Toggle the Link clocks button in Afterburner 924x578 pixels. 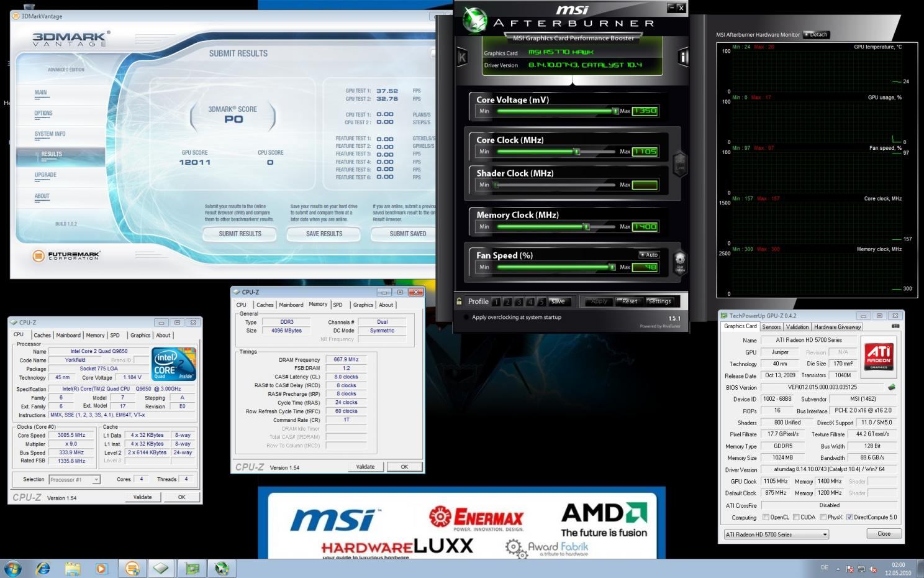[680, 164]
